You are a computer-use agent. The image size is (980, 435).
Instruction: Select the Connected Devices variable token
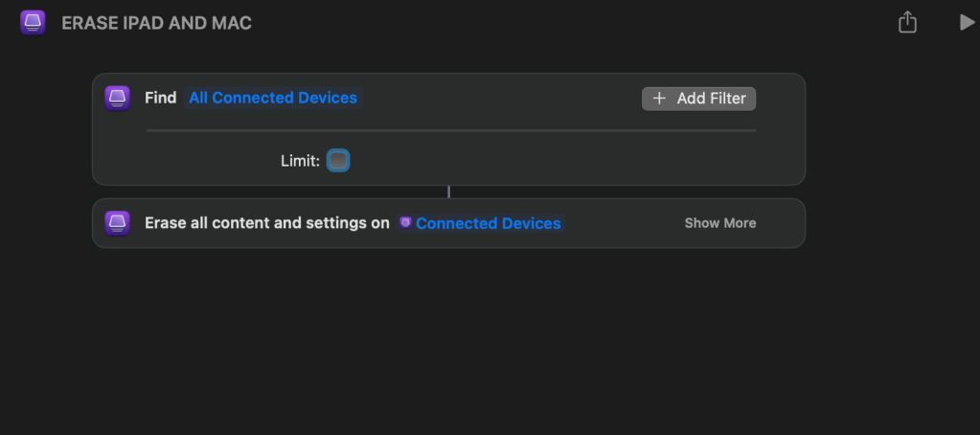pos(488,223)
